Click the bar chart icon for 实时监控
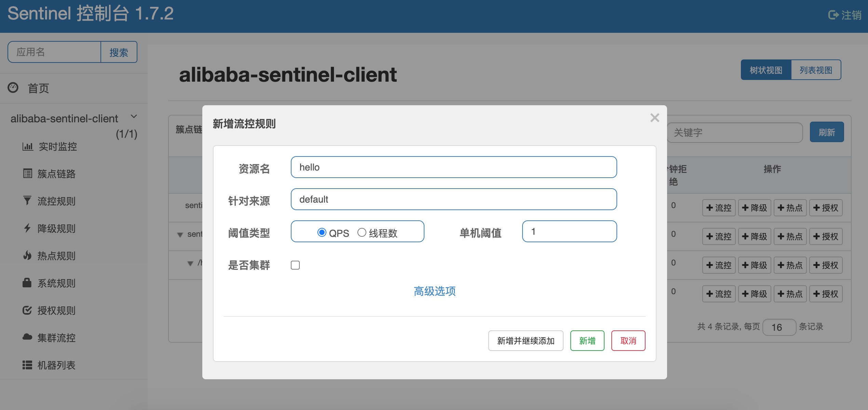868x410 pixels. tap(28, 147)
